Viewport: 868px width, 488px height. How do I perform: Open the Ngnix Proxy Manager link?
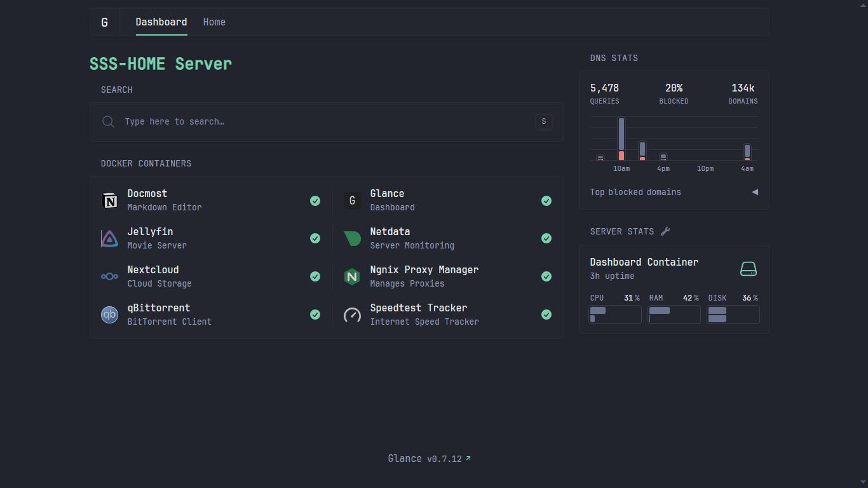click(424, 270)
